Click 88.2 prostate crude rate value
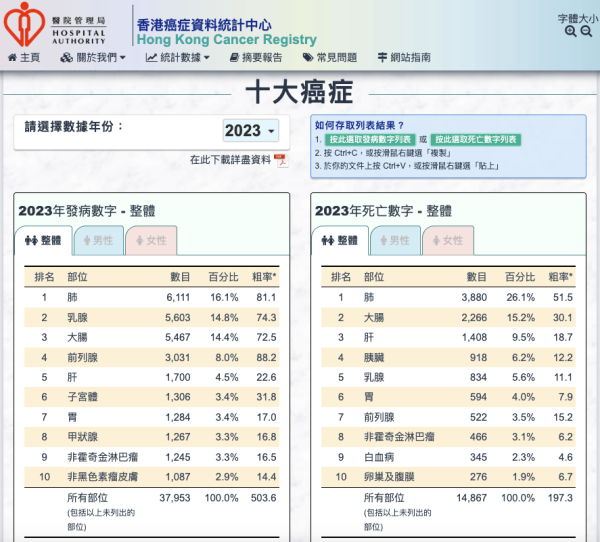 [266, 358]
